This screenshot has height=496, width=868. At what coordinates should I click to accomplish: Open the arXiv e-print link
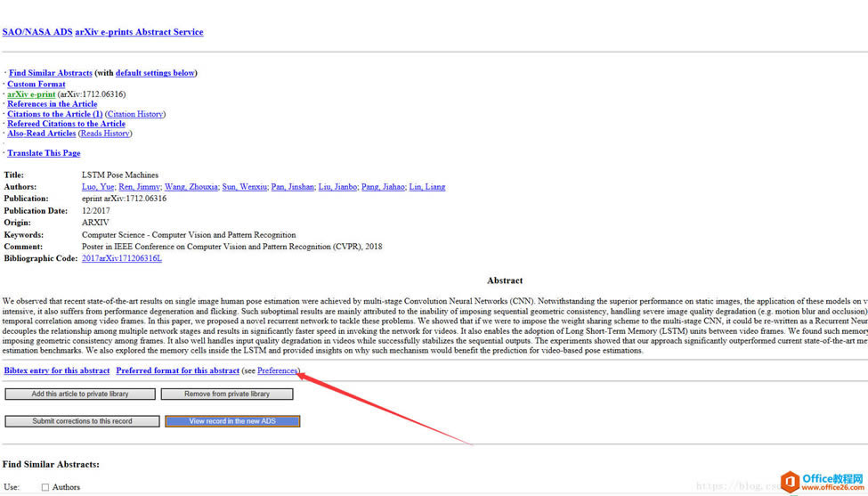[31, 94]
